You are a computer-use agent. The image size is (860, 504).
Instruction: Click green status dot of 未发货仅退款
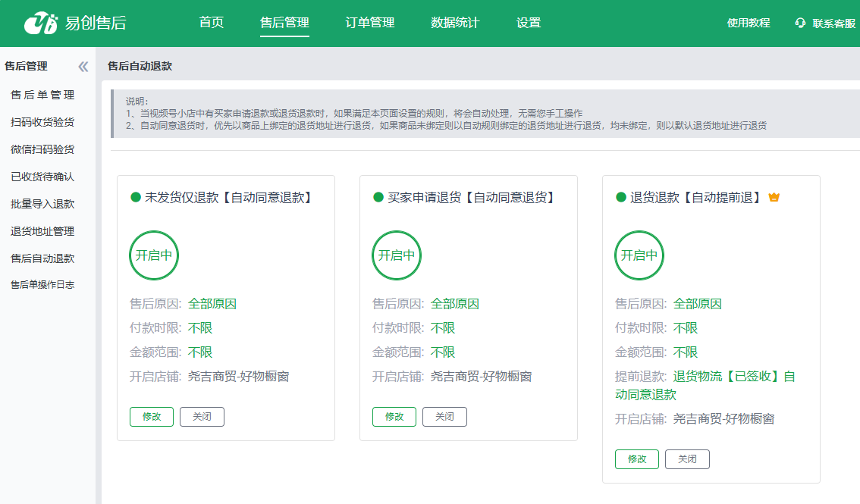[x=136, y=198]
